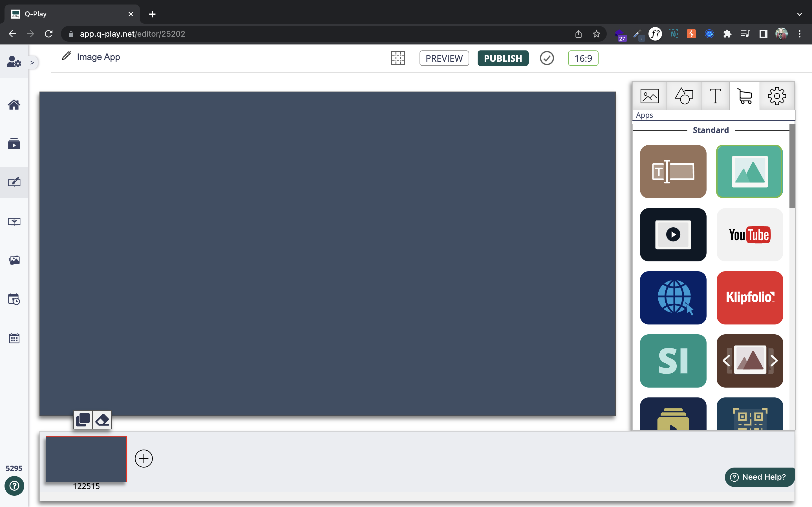The height and width of the screenshot is (507, 812).
Task: Select the SI app
Action: 672,361
